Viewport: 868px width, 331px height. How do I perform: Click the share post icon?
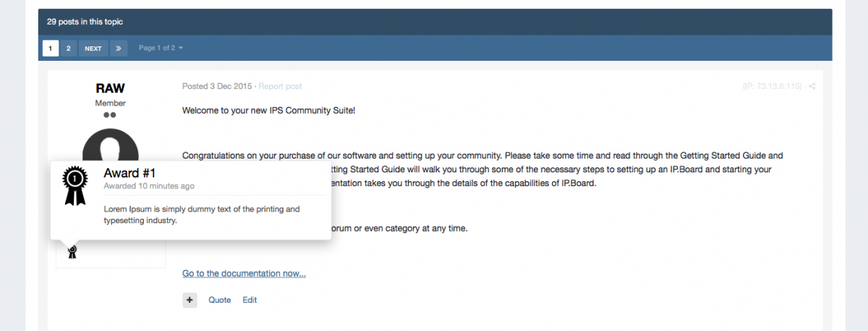click(812, 86)
